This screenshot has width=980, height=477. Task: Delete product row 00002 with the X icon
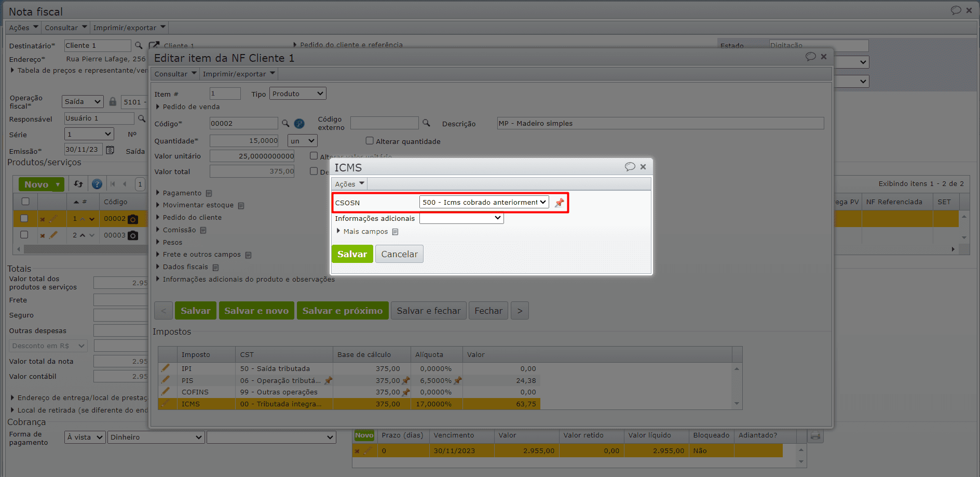click(x=43, y=219)
